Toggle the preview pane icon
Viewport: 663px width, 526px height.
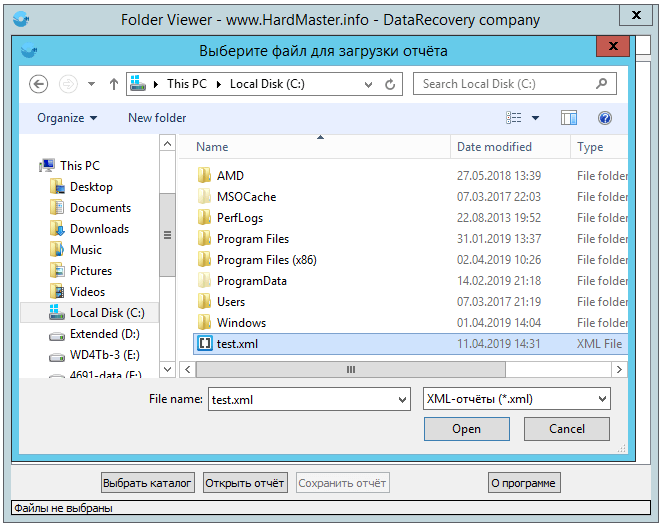point(569,118)
